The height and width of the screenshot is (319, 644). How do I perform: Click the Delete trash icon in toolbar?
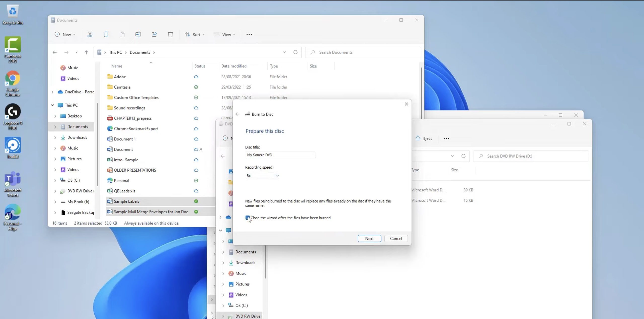pos(170,34)
